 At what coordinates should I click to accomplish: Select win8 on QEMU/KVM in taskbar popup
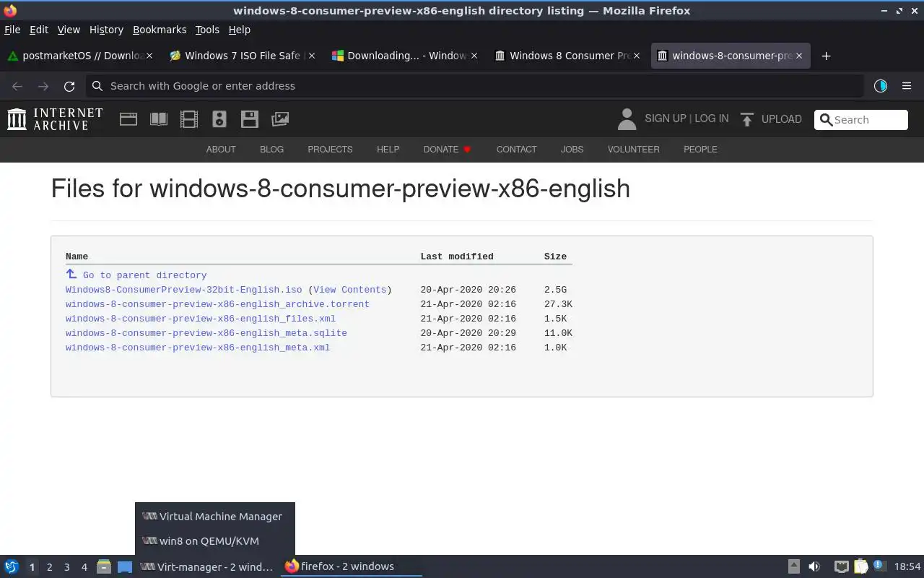coord(215,541)
